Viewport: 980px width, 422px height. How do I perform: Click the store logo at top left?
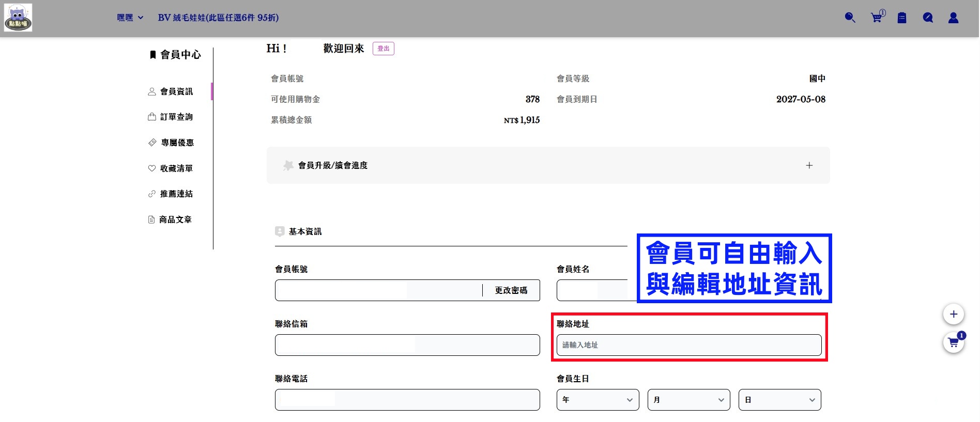coord(18,18)
